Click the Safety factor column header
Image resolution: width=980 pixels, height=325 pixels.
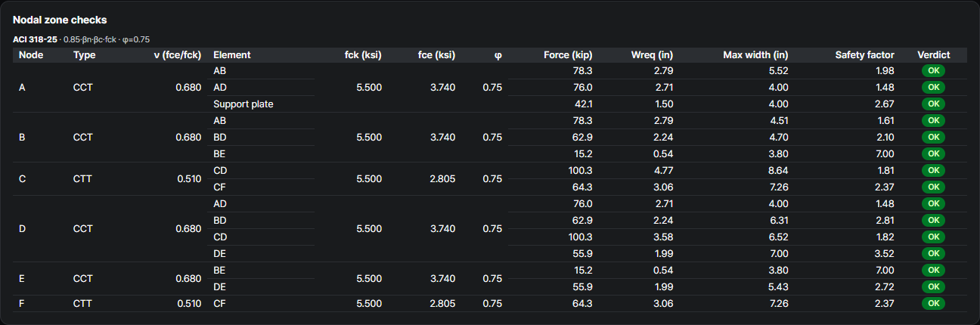click(864, 54)
